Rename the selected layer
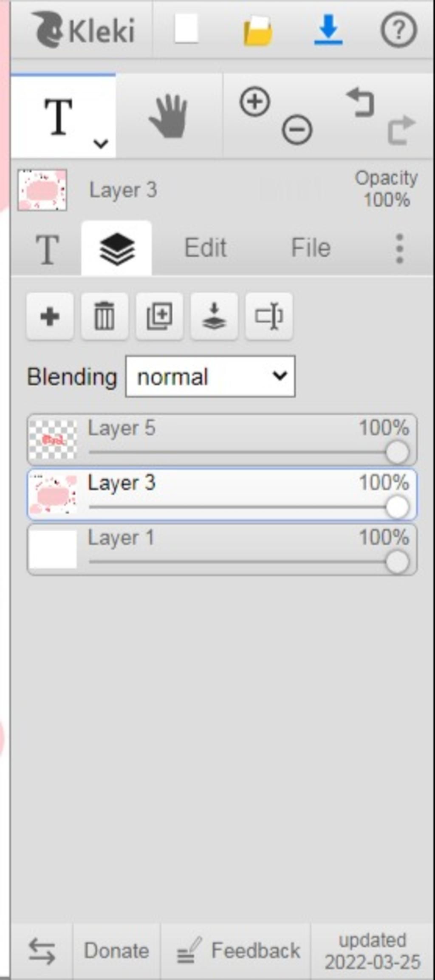This screenshot has width=435, height=980. pyautogui.click(x=269, y=316)
